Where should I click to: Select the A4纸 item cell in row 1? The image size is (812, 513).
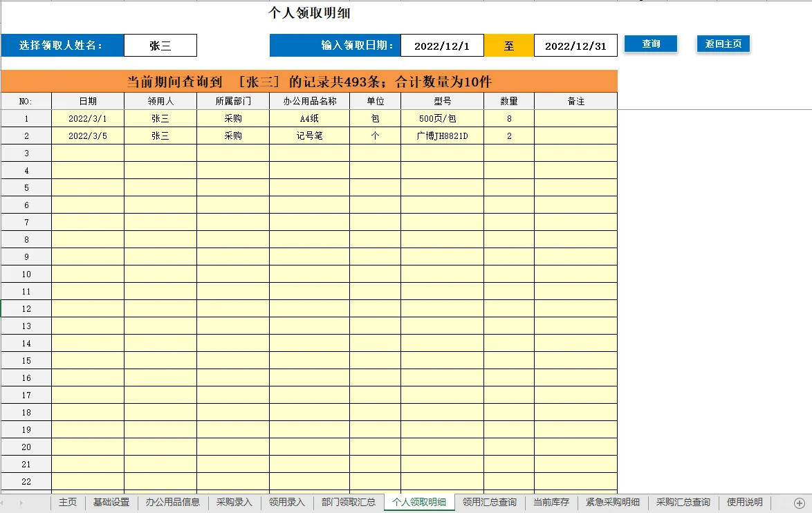point(308,118)
